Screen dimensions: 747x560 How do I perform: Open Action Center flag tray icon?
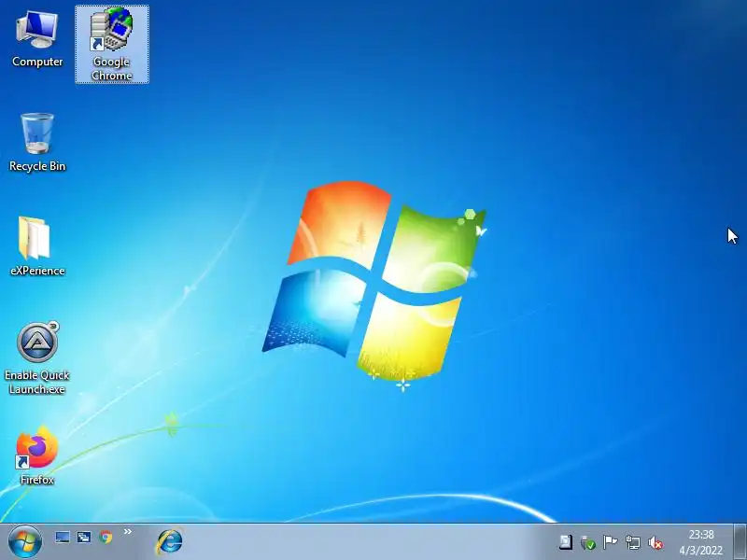pos(610,542)
